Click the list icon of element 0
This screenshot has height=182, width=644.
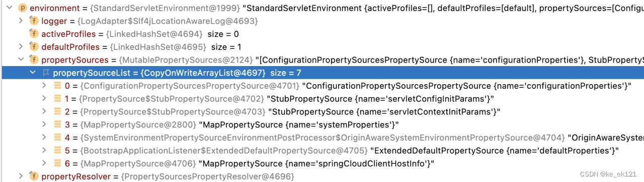coord(58,86)
